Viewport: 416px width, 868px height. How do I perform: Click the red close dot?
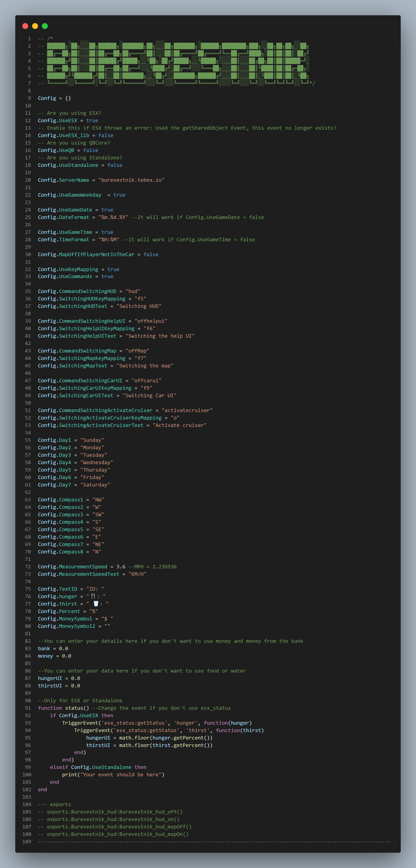tap(25, 26)
